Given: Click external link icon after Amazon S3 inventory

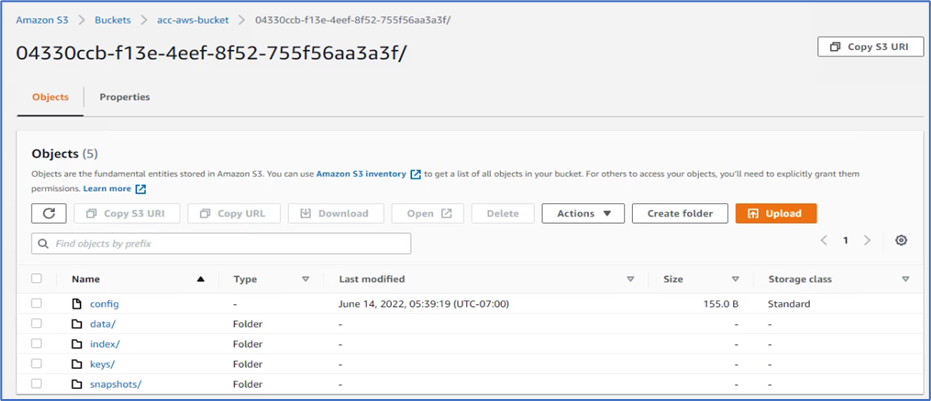Looking at the screenshot, I should pyautogui.click(x=416, y=175).
